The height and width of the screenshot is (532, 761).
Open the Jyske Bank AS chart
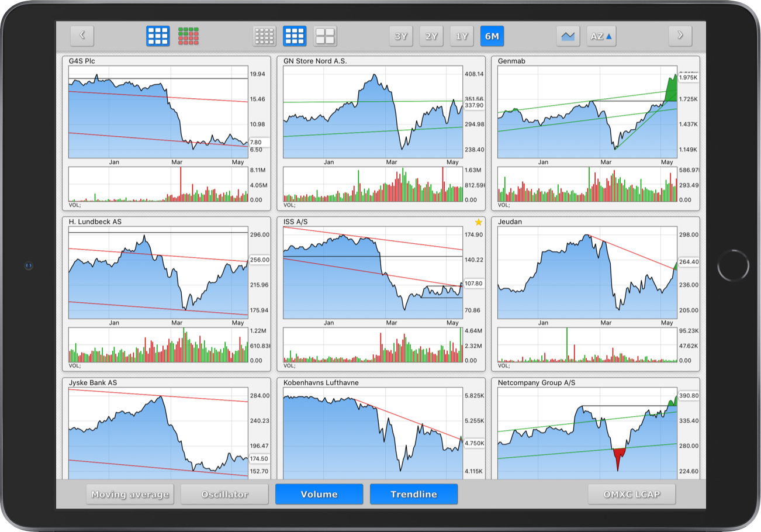point(158,433)
